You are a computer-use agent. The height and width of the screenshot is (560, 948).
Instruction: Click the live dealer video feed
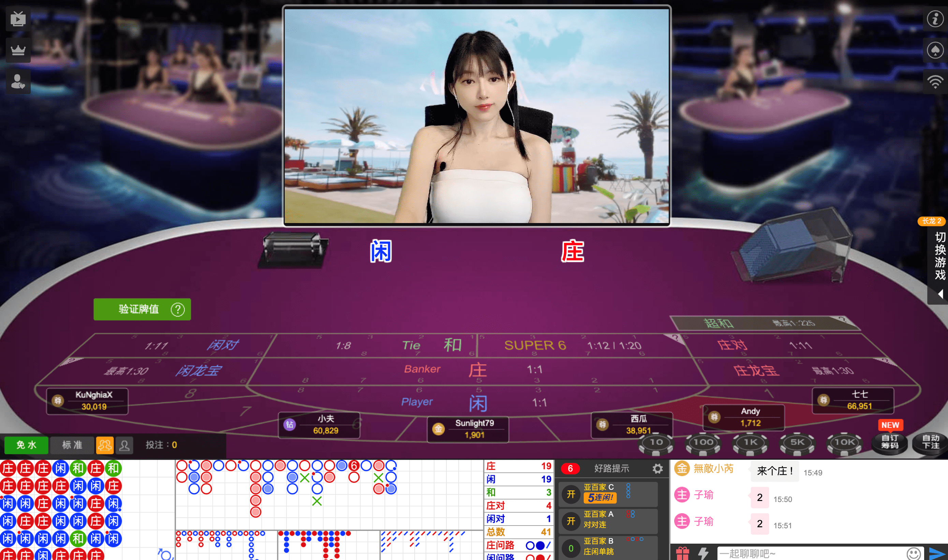476,116
